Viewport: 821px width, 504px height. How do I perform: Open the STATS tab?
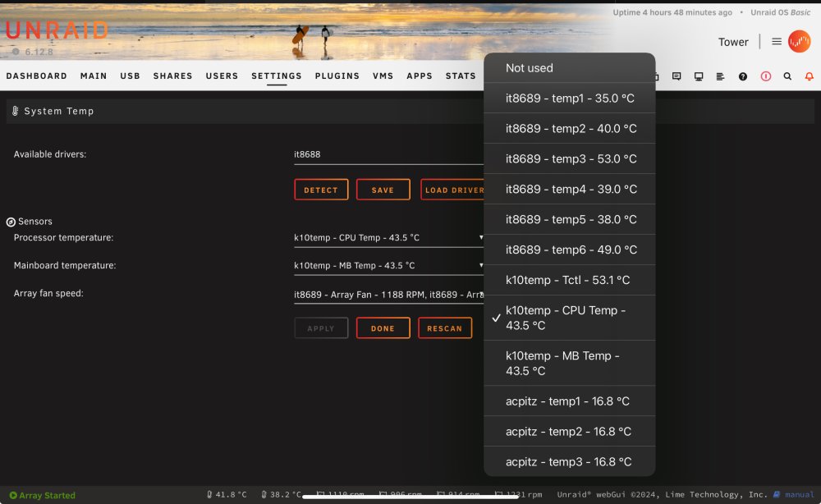click(461, 76)
